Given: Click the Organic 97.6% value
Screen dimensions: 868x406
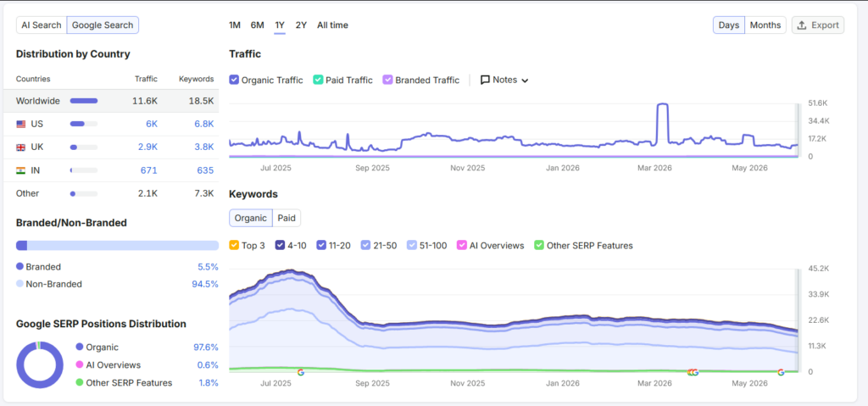Looking at the screenshot, I should pyautogui.click(x=205, y=348).
